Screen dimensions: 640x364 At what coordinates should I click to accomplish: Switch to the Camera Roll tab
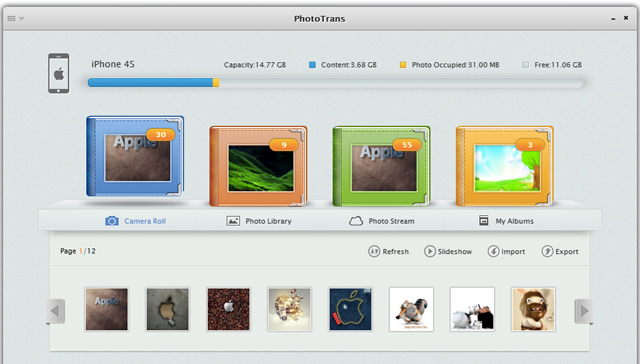pos(136,221)
